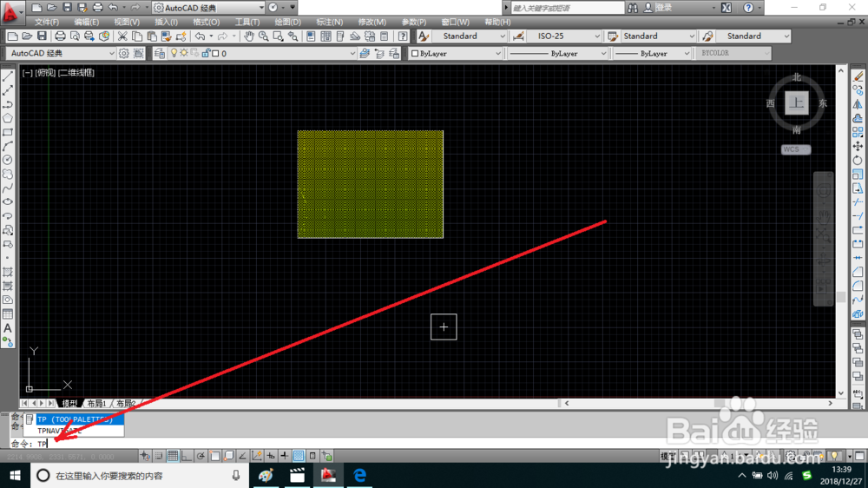868x488 pixels.
Task: Select the Polygon tool in the Draw toolbar
Action: pos(8,118)
